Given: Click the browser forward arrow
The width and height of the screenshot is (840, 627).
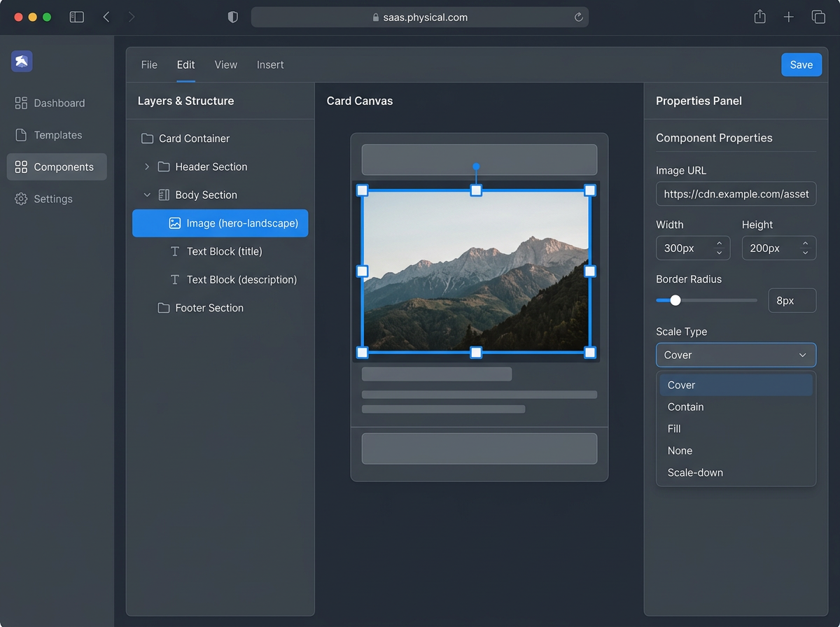Looking at the screenshot, I should click(x=132, y=17).
